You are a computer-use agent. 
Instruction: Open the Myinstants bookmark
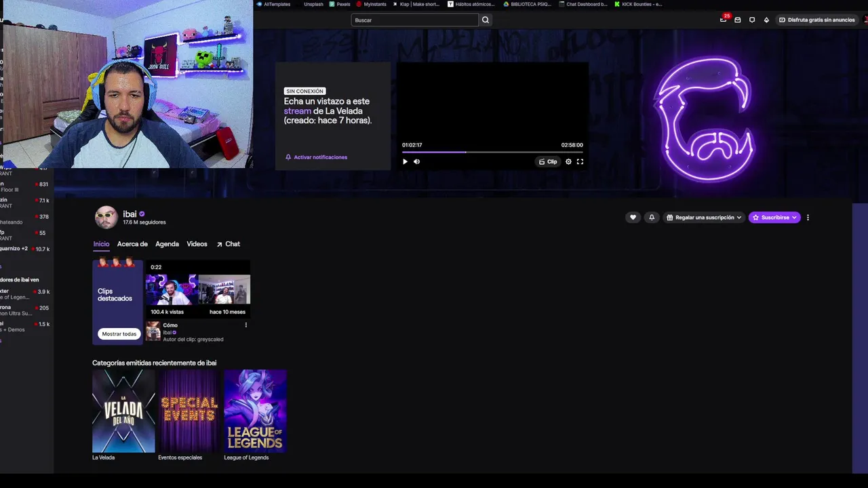click(x=372, y=4)
